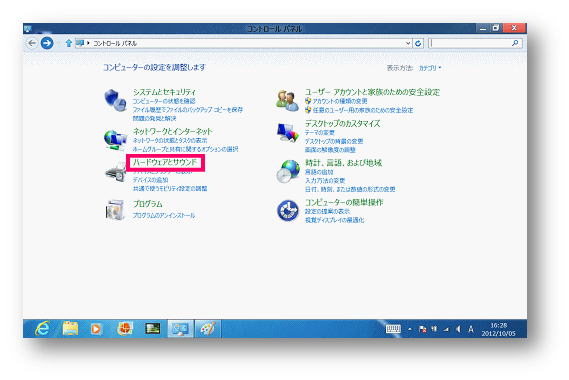
Task: Click ネットワークの状態とタスクの表示 link
Action: point(170,140)
